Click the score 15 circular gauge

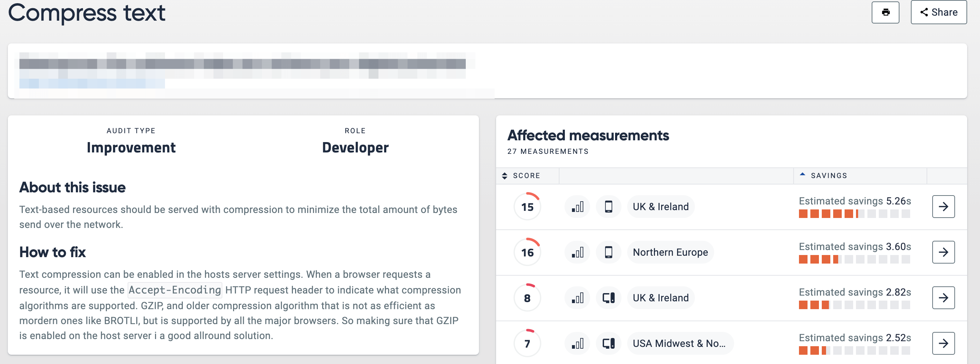click(x=527, y=207)
